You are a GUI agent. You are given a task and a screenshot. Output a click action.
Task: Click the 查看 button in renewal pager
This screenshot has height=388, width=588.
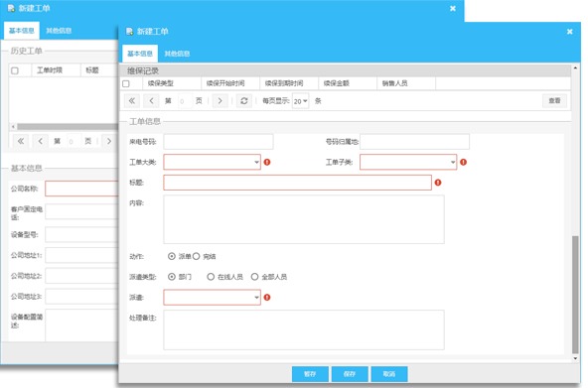pos(554,101)
